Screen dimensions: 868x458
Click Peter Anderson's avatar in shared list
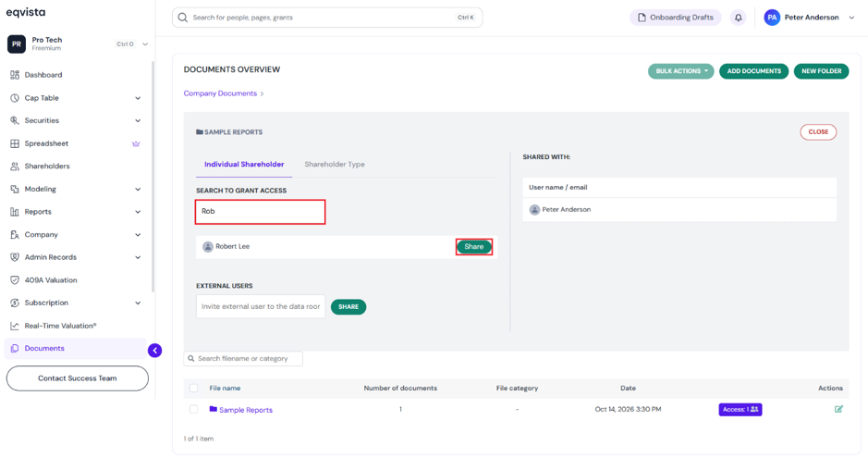534,210
